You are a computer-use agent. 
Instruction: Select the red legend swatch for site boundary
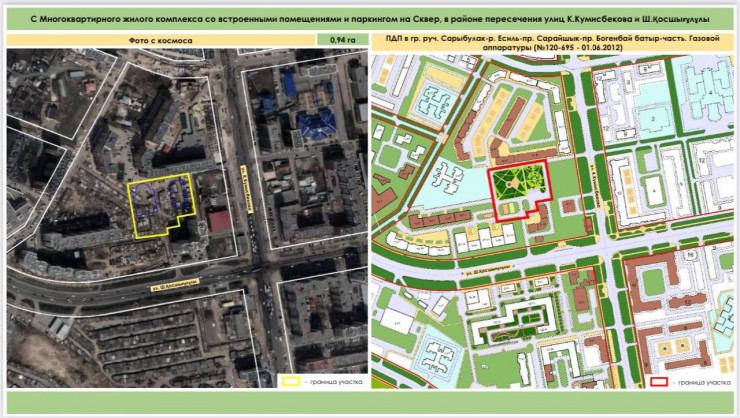click(658, 381)
